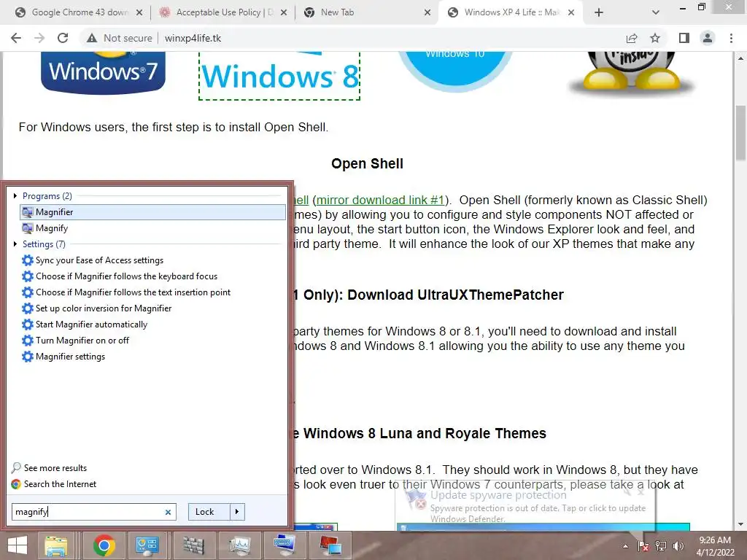Open the Windows Start button
The image size is (747, 560).
[18, 545]
